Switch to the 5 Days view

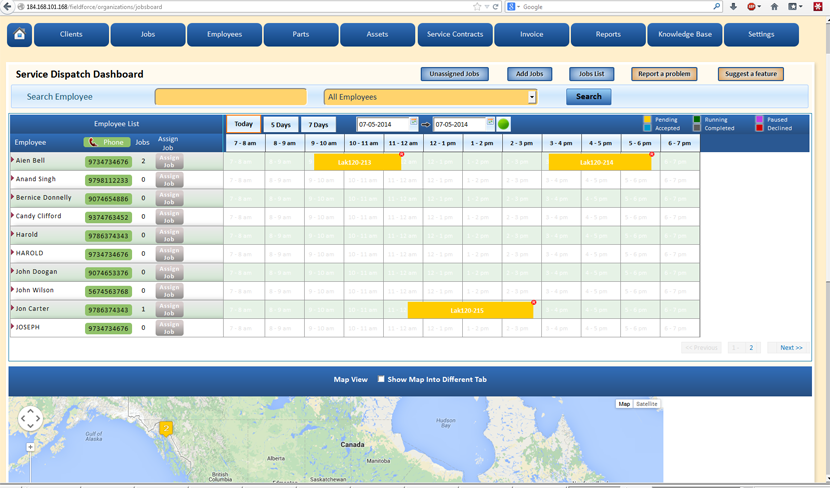[281, 125]
